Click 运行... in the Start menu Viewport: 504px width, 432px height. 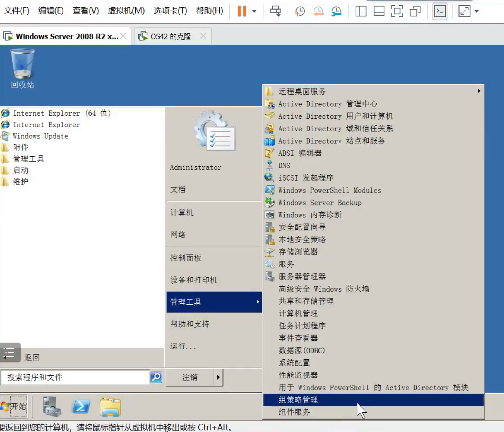click(183, 346)
